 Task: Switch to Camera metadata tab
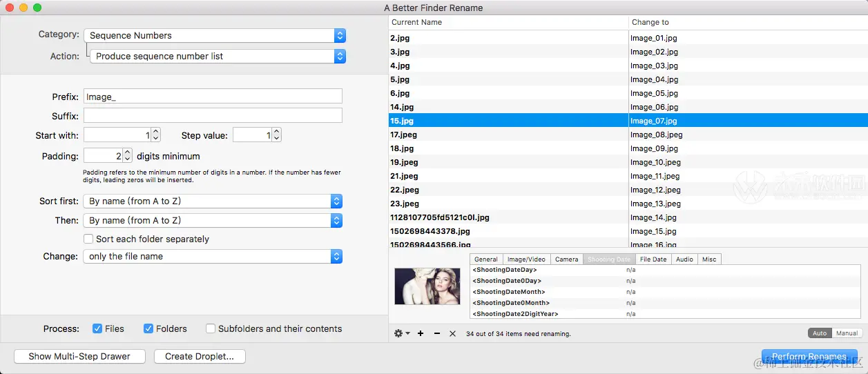click(567, 259)
